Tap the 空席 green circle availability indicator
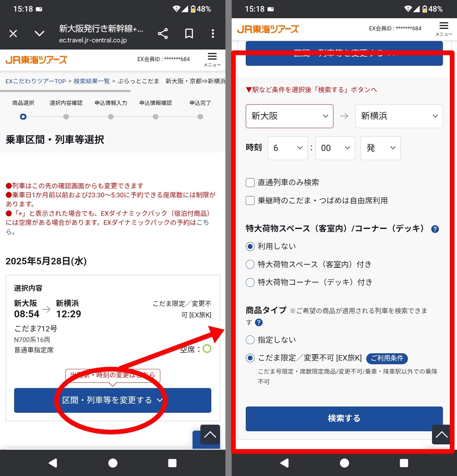The height and width of the screenshot is (476, 457). click(207, 349)
